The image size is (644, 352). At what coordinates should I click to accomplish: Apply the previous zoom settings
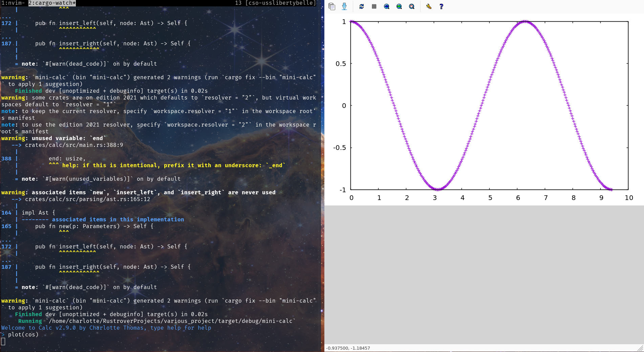pos(387,6)
